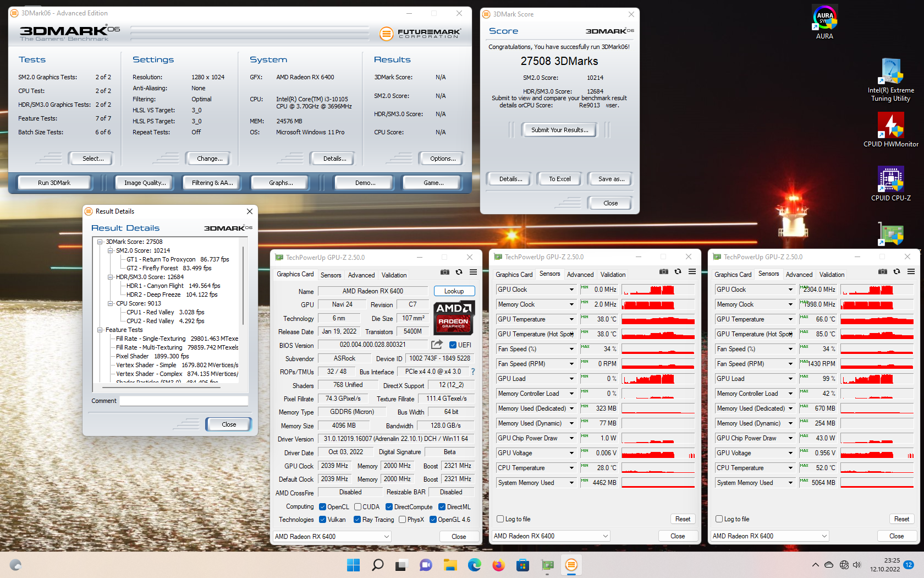Open Graphics Card tab in GPU-Z window showing MIN readings

514,275
